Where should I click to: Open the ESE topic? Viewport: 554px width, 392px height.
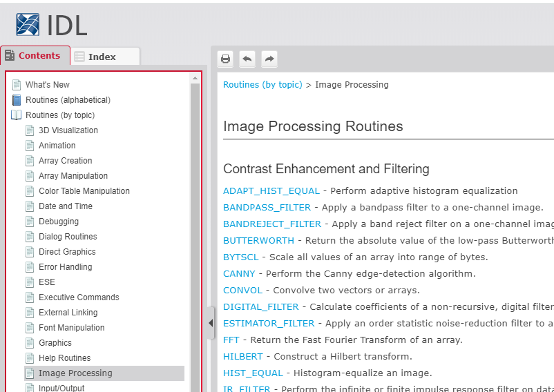click(x=47, y=282)
